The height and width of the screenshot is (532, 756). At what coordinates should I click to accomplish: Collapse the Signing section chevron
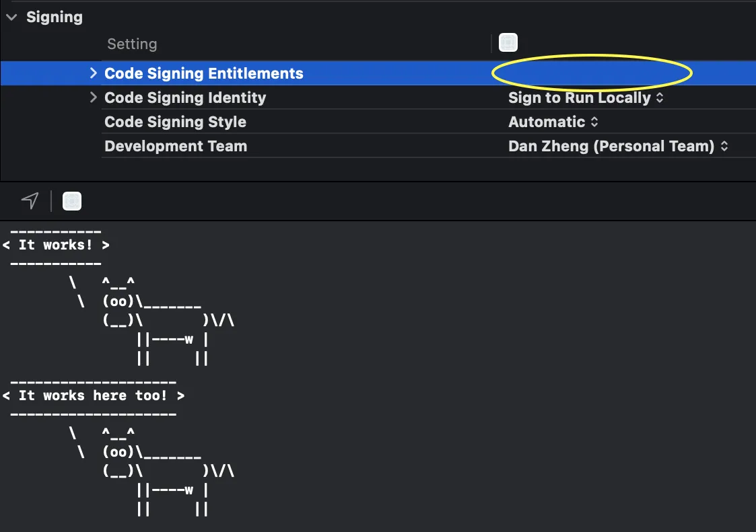coord(11,17)
